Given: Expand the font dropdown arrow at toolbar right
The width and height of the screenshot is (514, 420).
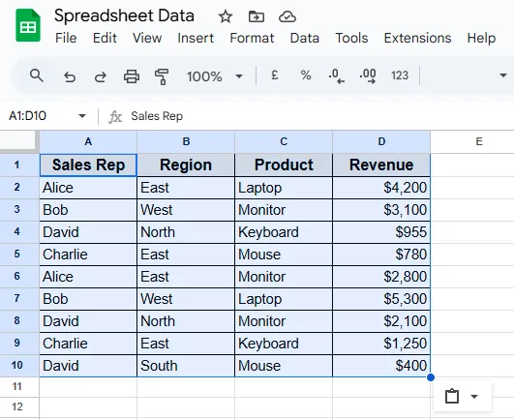Looking at the screenshot, I should point(502,75).
